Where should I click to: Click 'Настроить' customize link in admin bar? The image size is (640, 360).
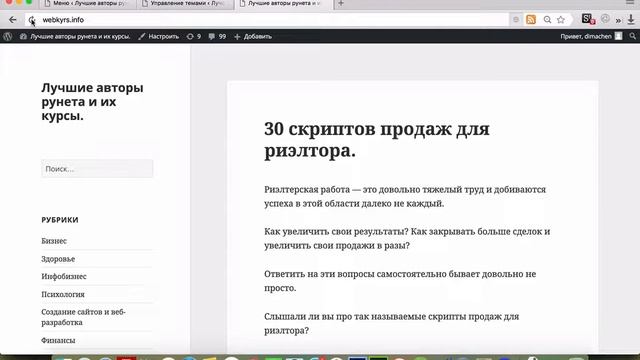click(x=158, y=36)
